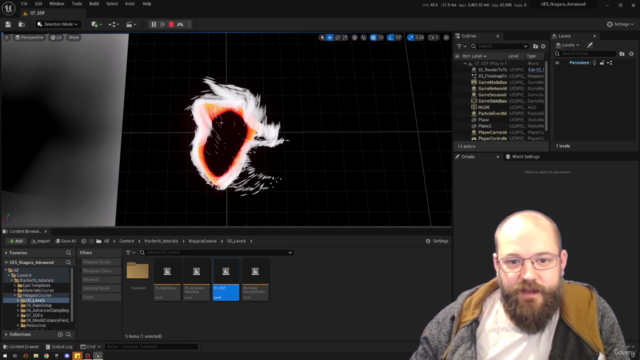Click the Import button

click(40, 241)
